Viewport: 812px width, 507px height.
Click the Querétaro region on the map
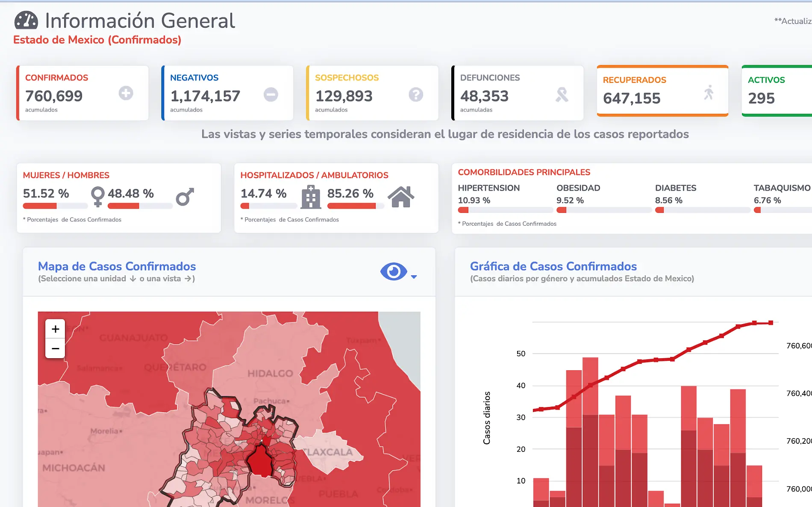(175, 367)
